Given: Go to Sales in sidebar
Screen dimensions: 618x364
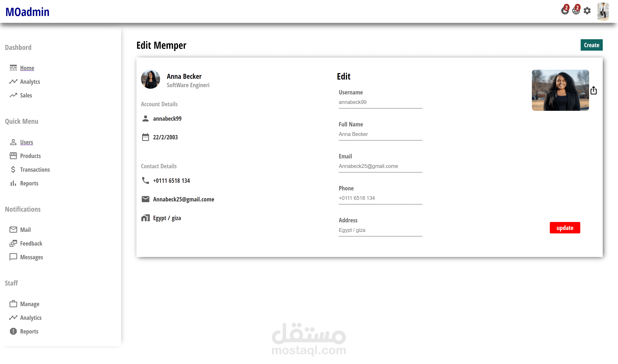Looking at the screenshot, I should tap(26, 95).
